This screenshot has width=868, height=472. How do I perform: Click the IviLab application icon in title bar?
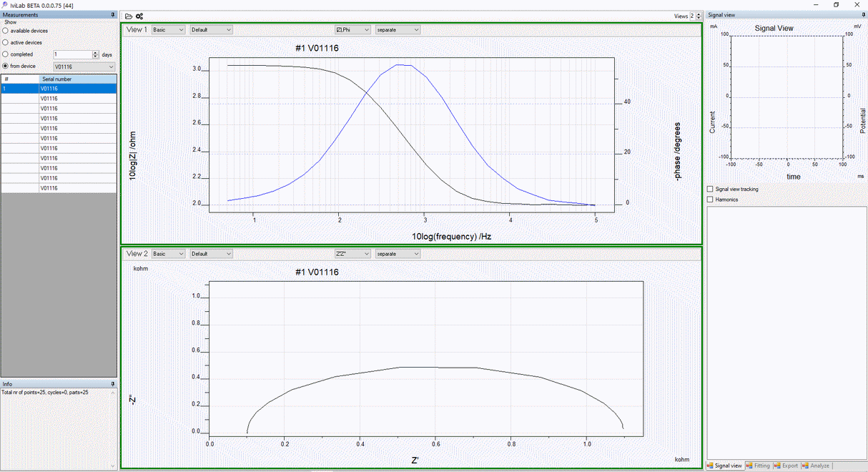coord(5,5)
